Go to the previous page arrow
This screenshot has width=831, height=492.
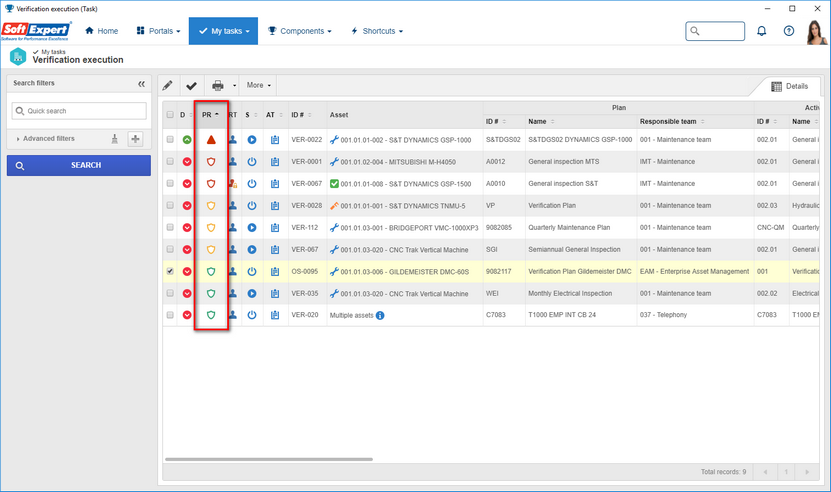pyautogui.click(x=765, y=472)
